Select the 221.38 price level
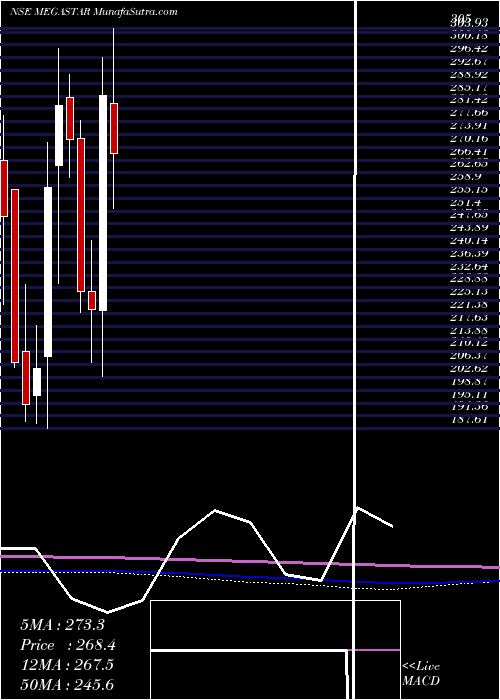 pyautogui.click(x=469, y=305)
